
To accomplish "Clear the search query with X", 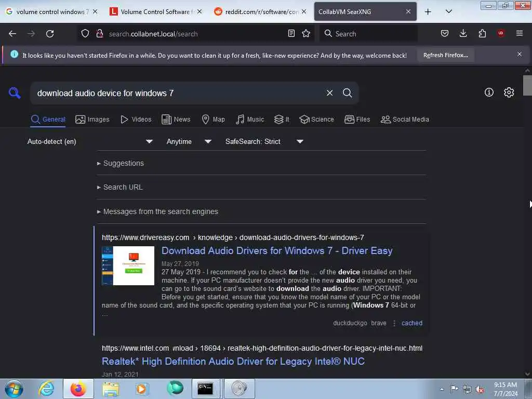I will [329, 93].
